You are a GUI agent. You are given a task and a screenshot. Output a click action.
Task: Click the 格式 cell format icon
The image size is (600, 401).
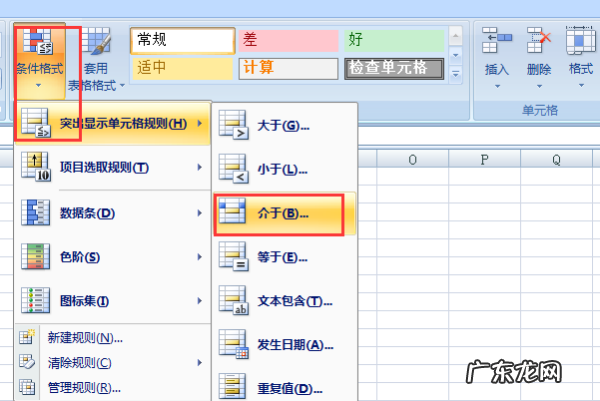[580, 40]
